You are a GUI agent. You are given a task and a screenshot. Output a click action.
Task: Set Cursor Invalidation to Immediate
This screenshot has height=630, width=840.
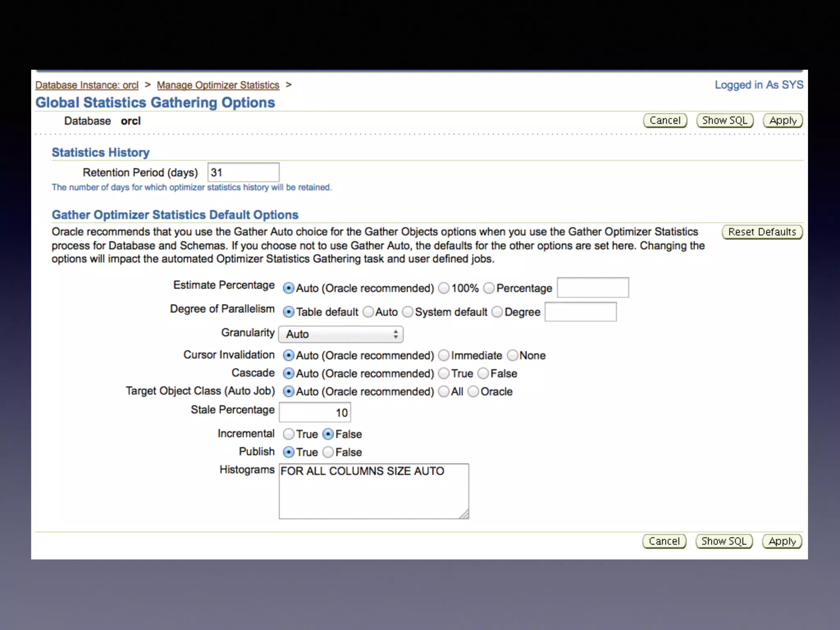coord(443,355)
